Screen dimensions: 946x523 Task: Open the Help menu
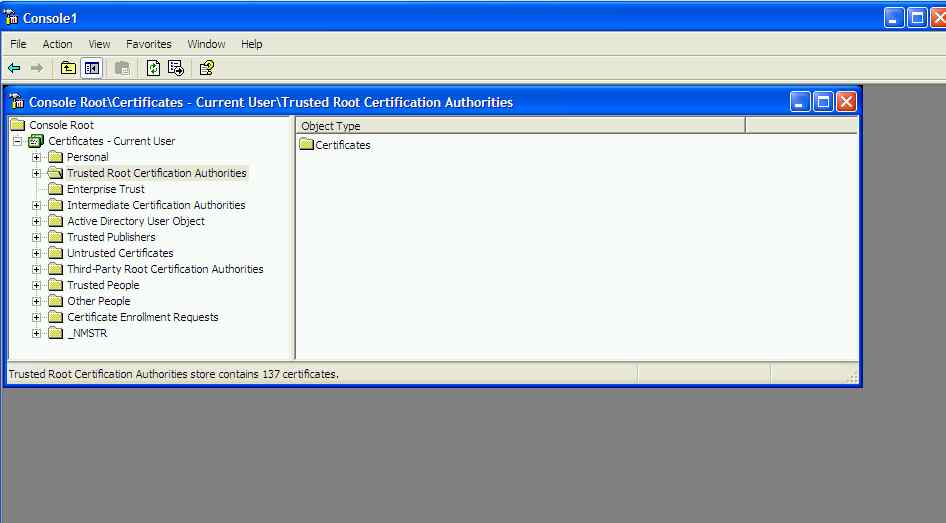tap(252, 44)
